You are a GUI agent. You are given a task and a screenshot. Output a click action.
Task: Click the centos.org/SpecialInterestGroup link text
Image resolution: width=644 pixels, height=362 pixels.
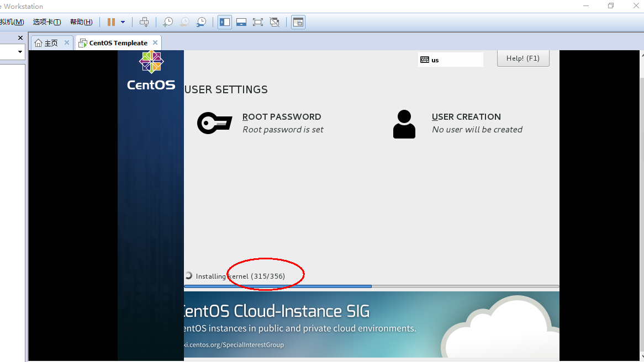234,345
